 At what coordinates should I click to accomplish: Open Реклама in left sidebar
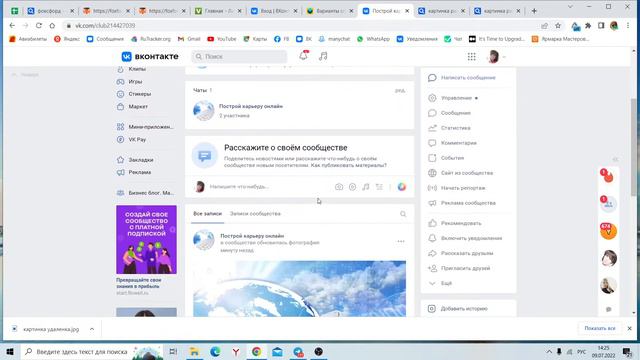click(134, 172)
